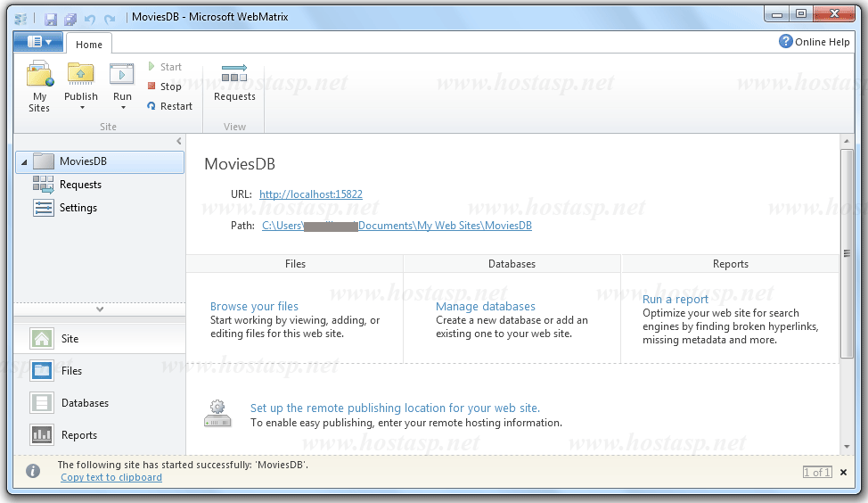The height and width of the screenshot is (503, 868).
Task: Click Copy text to clipboard link
Action: 111,477
